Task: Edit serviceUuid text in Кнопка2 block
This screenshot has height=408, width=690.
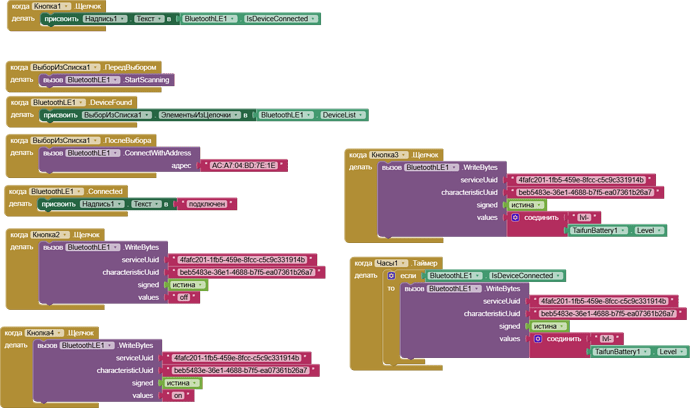Action: coord(242,260)
